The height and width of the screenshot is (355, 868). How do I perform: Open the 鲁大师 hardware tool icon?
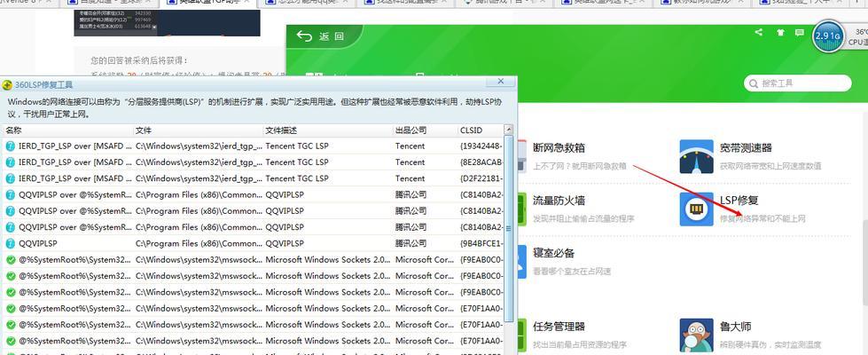point(696,335)
